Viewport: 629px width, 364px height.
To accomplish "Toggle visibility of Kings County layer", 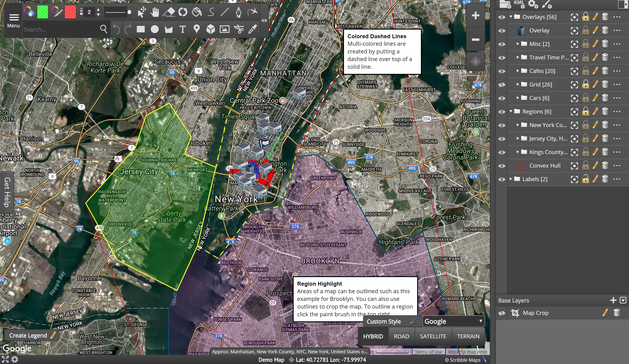I will pos(502,152).
